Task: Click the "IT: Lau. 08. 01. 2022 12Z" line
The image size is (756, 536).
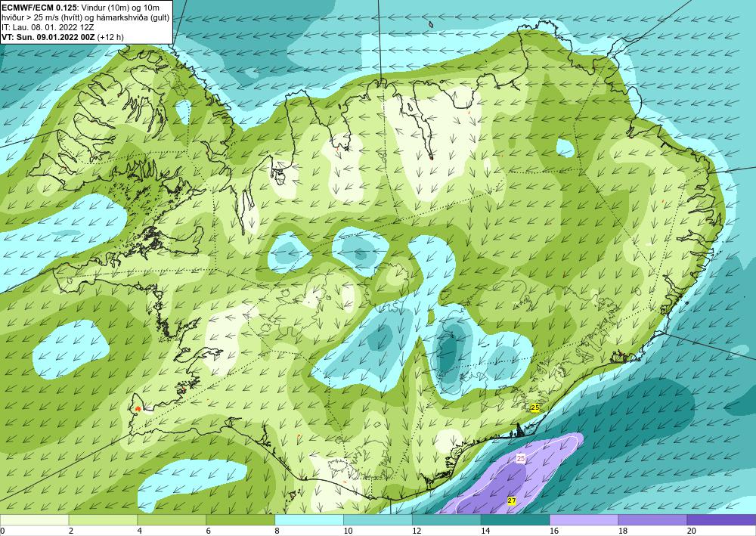Action: pyautogui.click(x=48, y=27)
